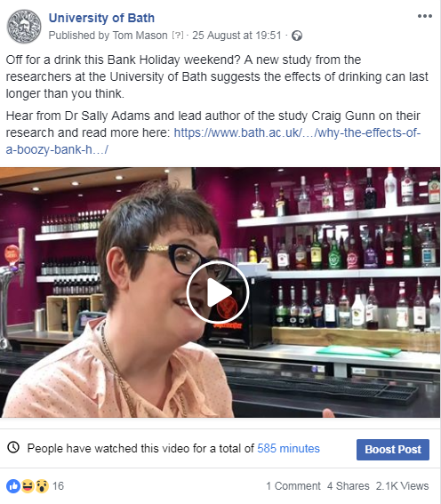The height and width of the screenshot is (504, 441).
Task: Click the Wow surprised reaction icon
Action: (42, 486)
